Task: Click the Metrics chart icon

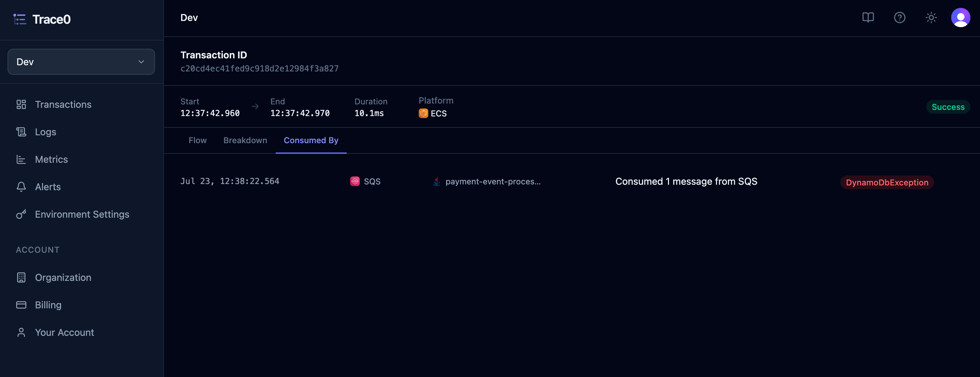Action: (x=21, y=159)
